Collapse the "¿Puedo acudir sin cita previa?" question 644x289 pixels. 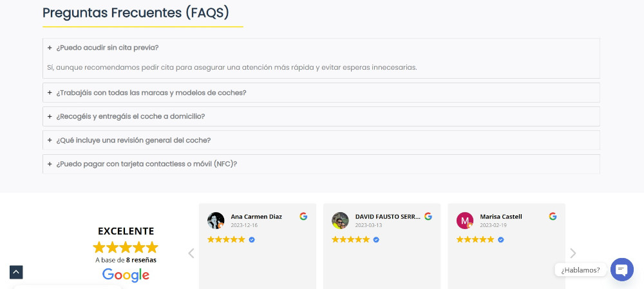click(x=107, y=48)
